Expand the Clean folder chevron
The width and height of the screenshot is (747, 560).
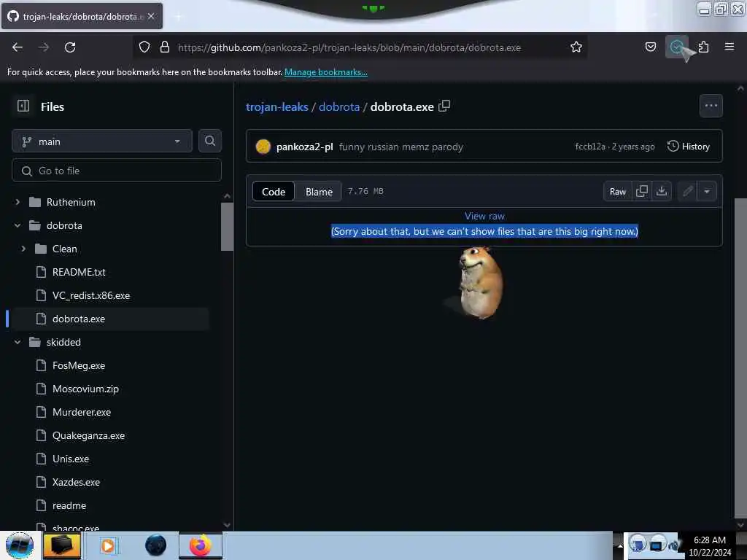pyautogui.click(x=23, y=249)
